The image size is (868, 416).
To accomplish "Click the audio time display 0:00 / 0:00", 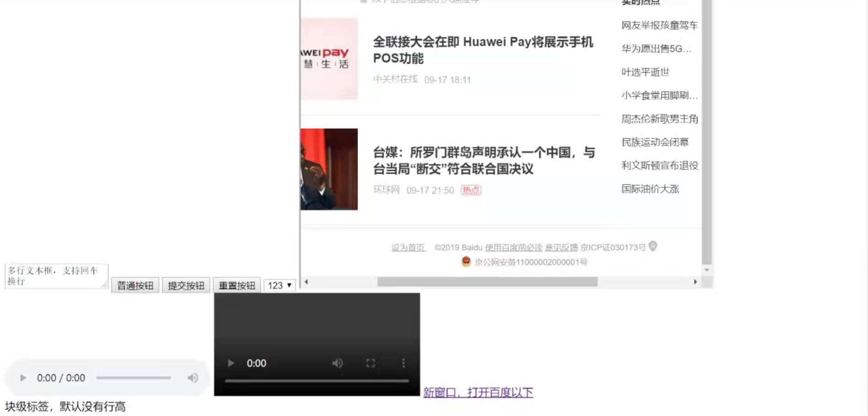I will [61, 378].
